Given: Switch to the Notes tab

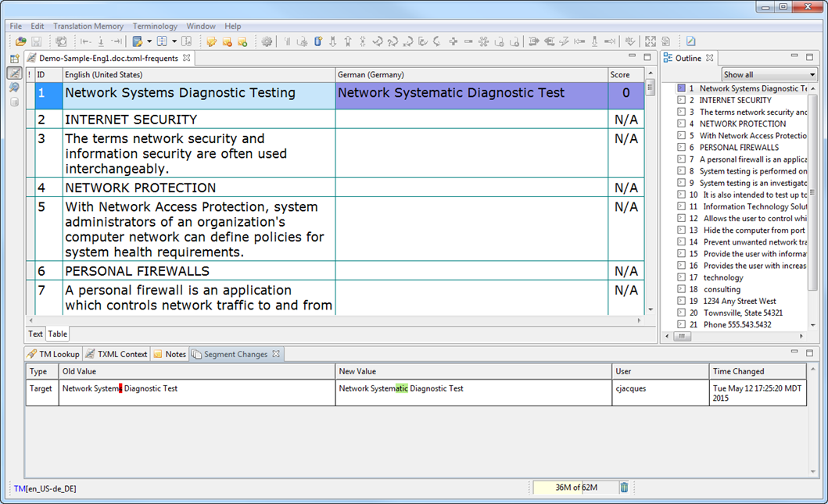Looking at the screenshot, I should pos(170,354).
